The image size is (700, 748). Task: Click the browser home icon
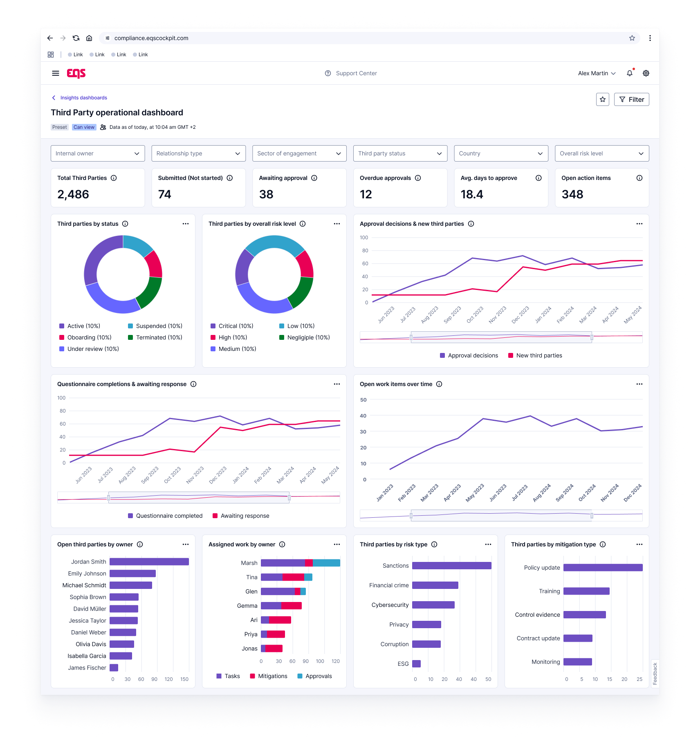89,38
